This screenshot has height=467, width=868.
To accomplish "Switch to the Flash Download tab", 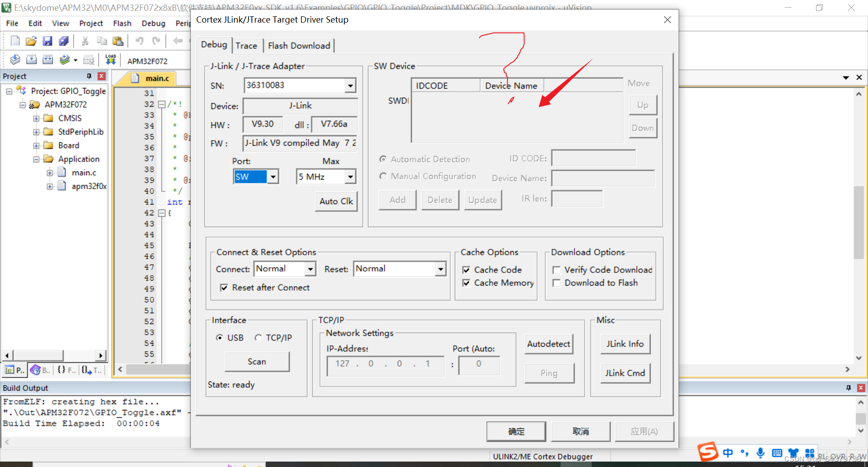I will 299,46.
